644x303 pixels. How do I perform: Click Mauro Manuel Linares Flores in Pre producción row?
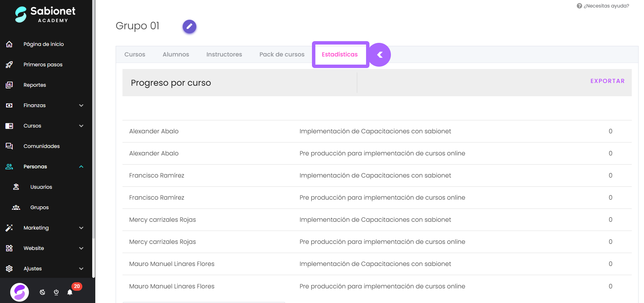coord(172,286)
